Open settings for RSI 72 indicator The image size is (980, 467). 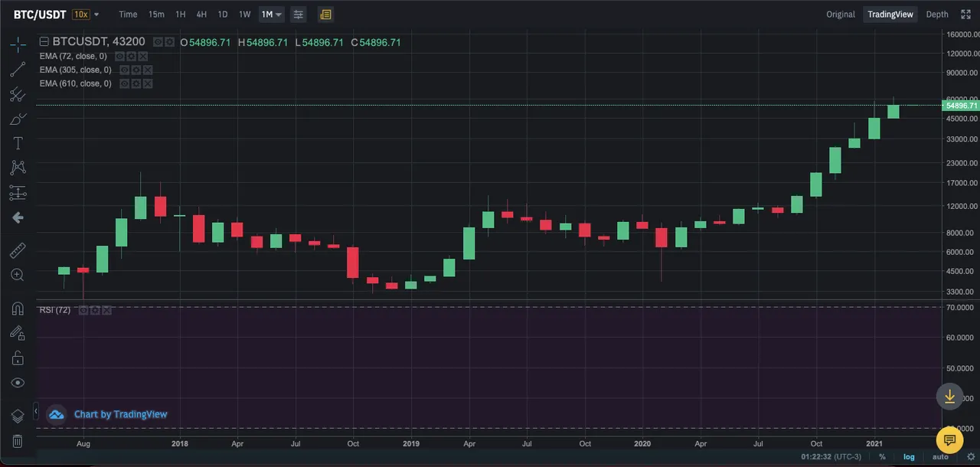(94, 310)
